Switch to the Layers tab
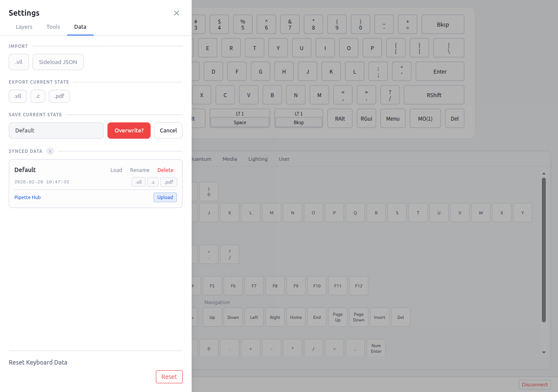The image size is (558, 392). pos(24,27)
